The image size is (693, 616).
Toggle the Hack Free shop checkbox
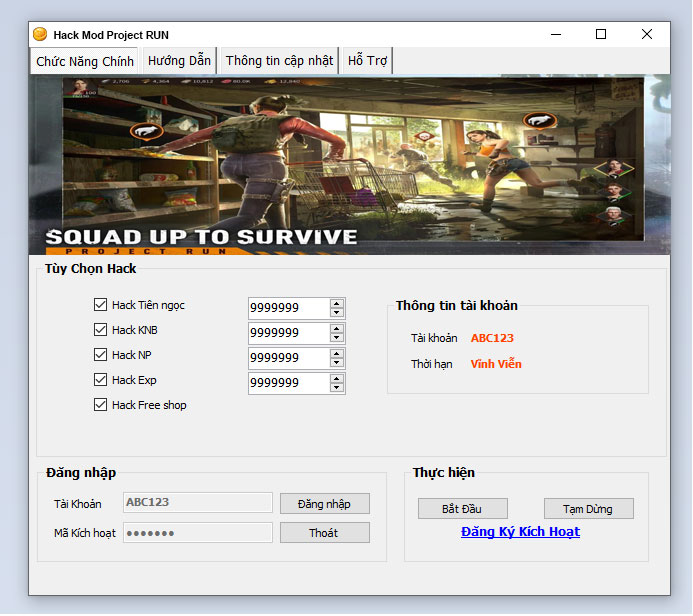point(100,405)
